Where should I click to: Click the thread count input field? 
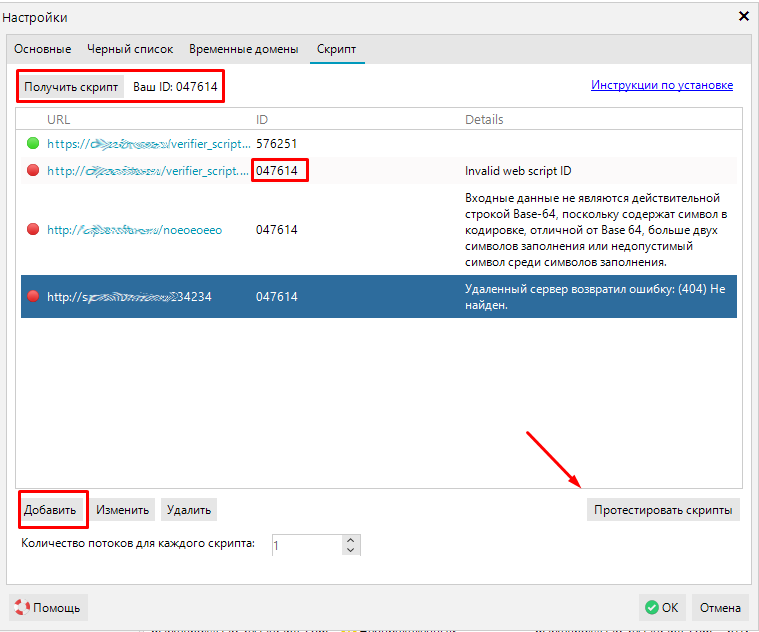point(308,545)
